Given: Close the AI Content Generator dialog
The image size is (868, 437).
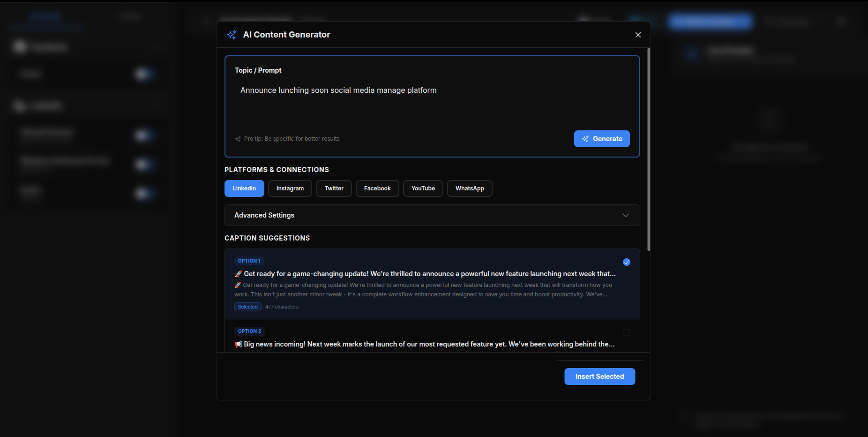Looking at the screenshot, I should coord(638,35).
